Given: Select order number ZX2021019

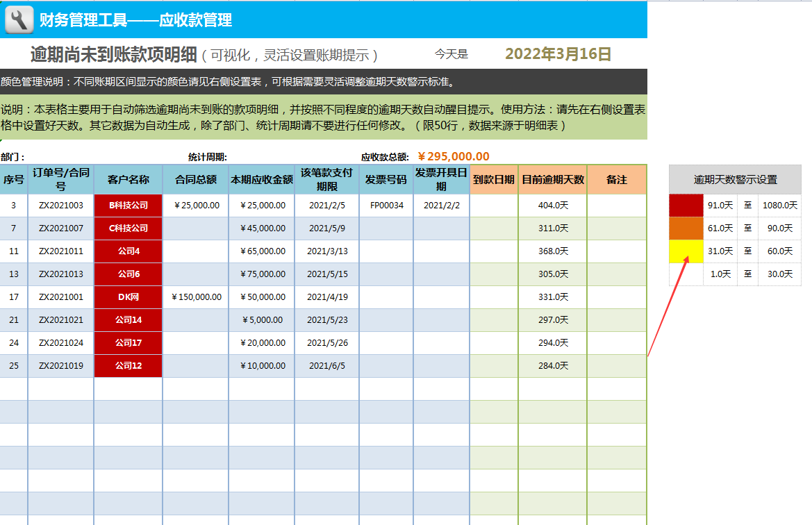Looking at the screenshot, I should [60, 365].
